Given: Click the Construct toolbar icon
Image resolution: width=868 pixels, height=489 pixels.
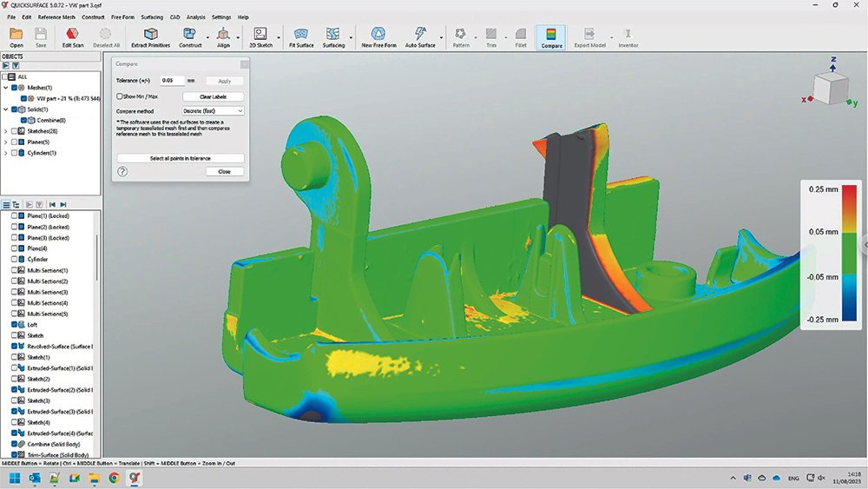Looking at the screenshot, I should (x=189, y=35).
